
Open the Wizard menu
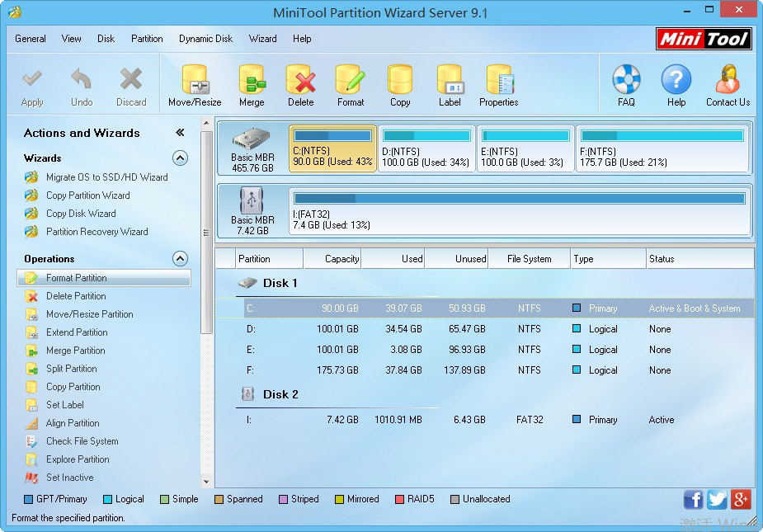263,39
